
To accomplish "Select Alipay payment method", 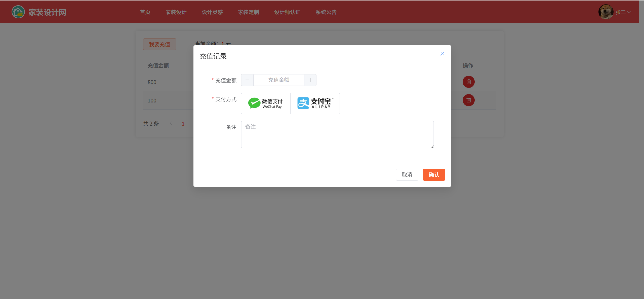I will tap(315, 103).
